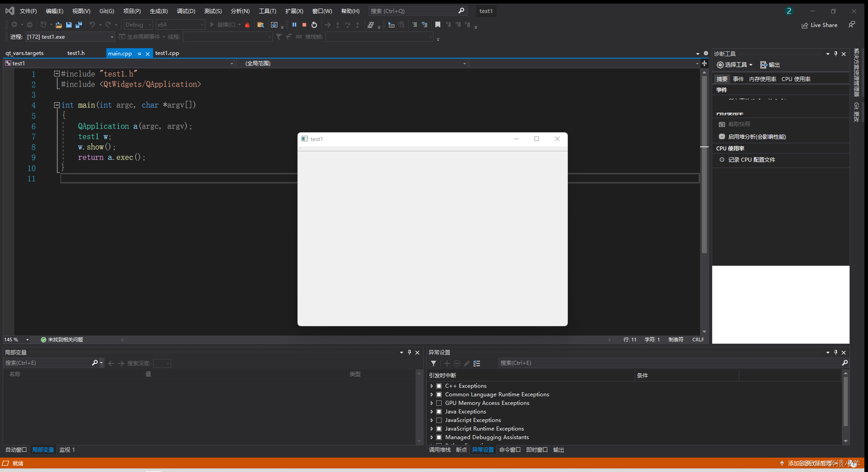868x472 pixels.
Task: Expand the C++ Exceptions tree node
Action: pyautogui.click(x=432, y=386)
